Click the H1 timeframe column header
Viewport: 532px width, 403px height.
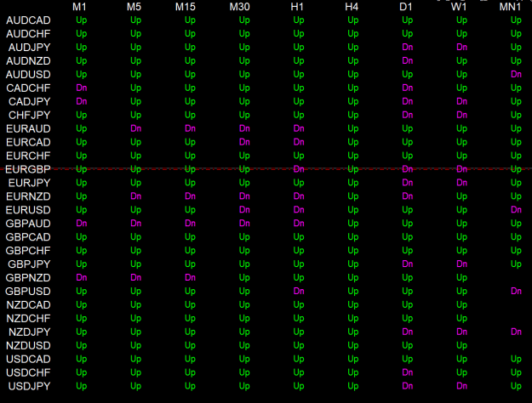tap(297, 7)
